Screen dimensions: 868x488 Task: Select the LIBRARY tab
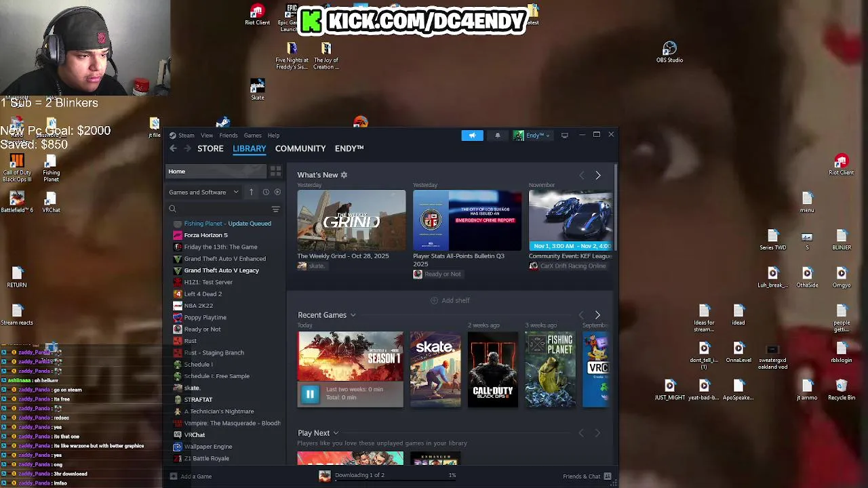(x=250, y=148)
